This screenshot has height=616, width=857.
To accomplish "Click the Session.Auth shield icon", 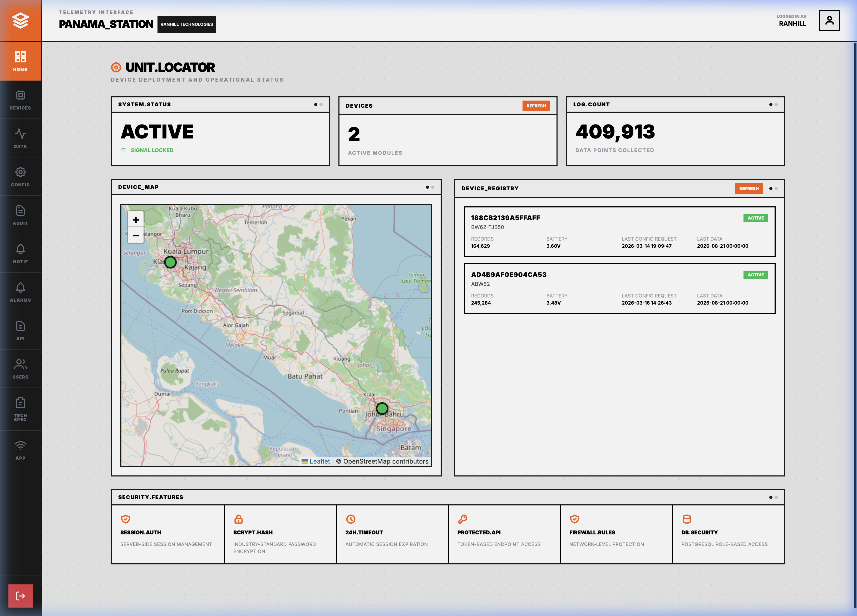I will pyautogui.click(x=125, y=519).
